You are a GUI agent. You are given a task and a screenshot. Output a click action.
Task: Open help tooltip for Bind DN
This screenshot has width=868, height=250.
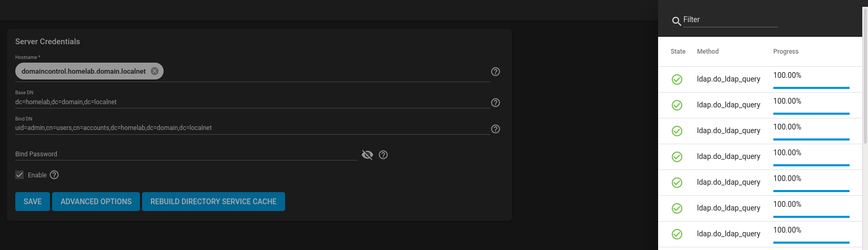point(496,129)
